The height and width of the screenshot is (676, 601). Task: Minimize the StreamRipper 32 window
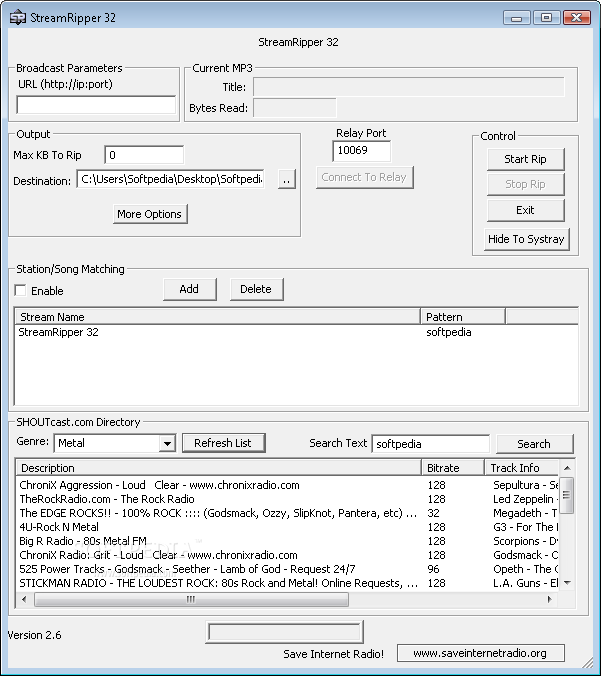(517, 18)
